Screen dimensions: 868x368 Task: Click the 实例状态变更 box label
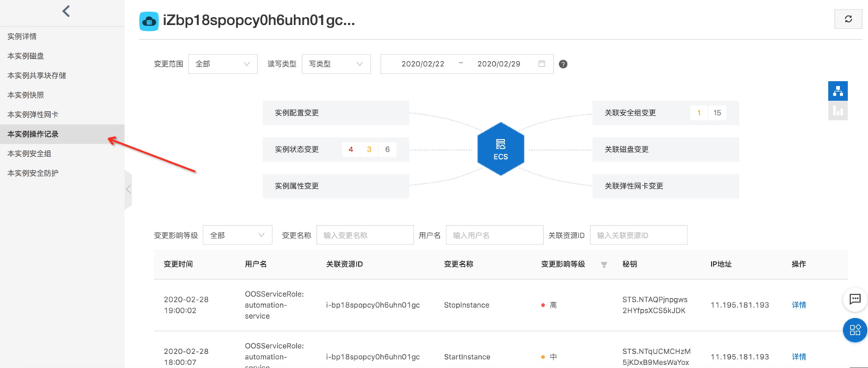pos(297,149)
